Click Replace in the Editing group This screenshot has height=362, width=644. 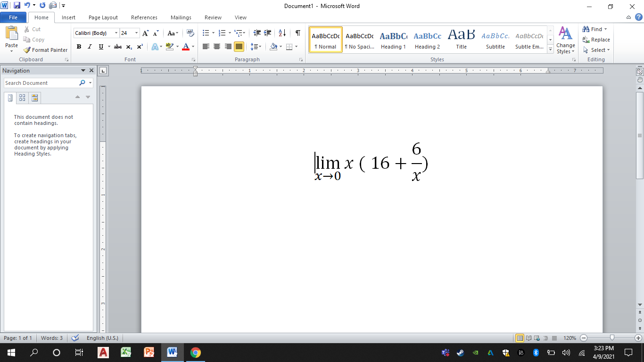[596, 40]
